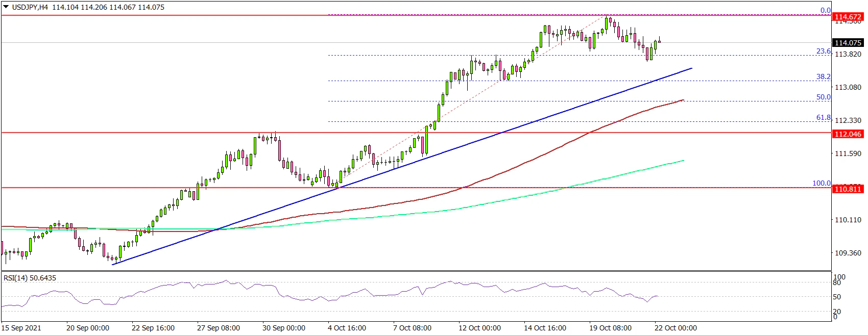
Task: Click the 100.0 Fibonacci level label
Action: (821, 183)
